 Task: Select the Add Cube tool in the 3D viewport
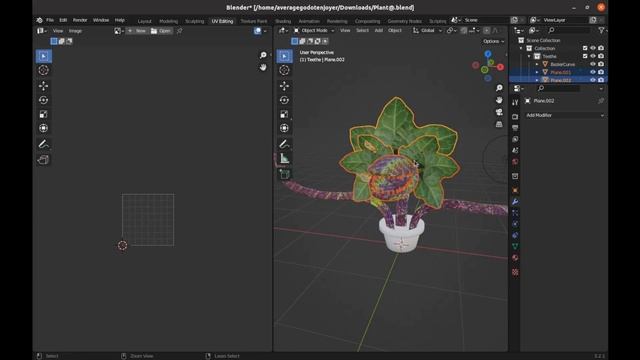coord(284,174)
